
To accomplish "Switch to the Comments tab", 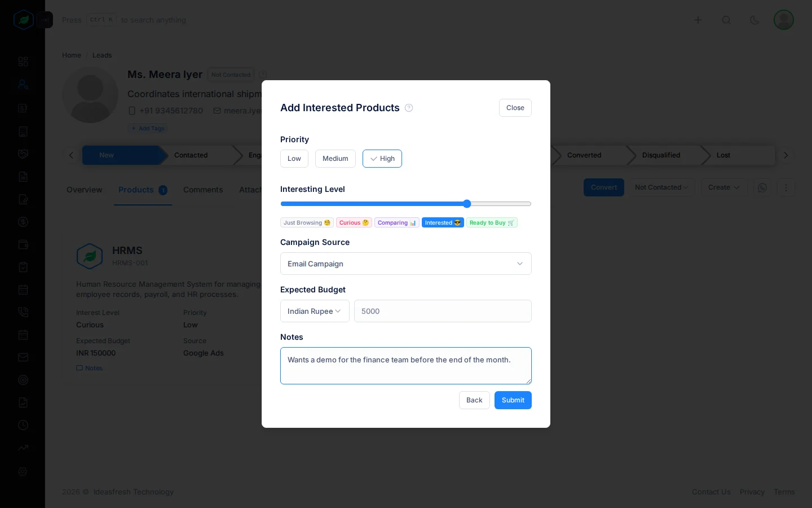I will [x=203, y=190].
